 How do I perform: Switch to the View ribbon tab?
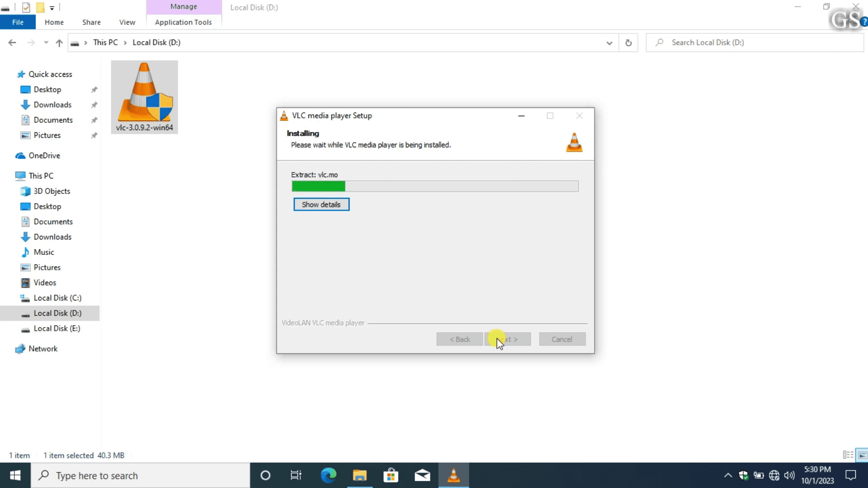click(x=127, y=22)
